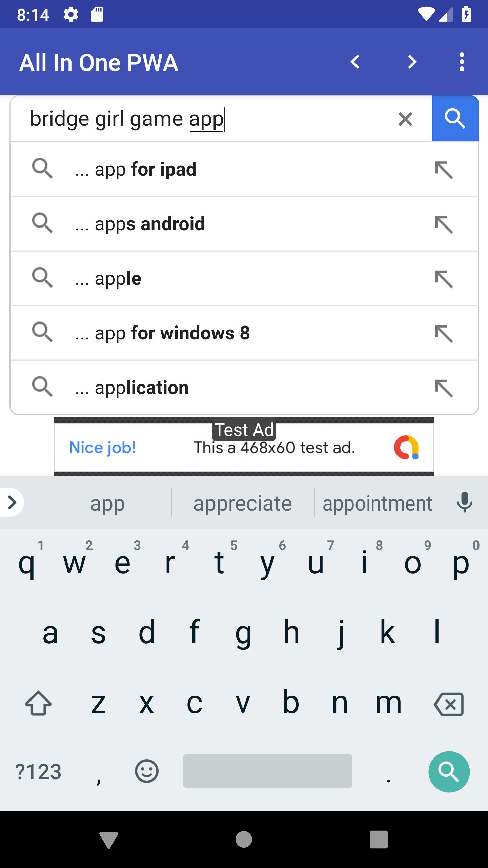Switch to ?123 symbols keyboard
488x868 pixels.
point(38,772)
